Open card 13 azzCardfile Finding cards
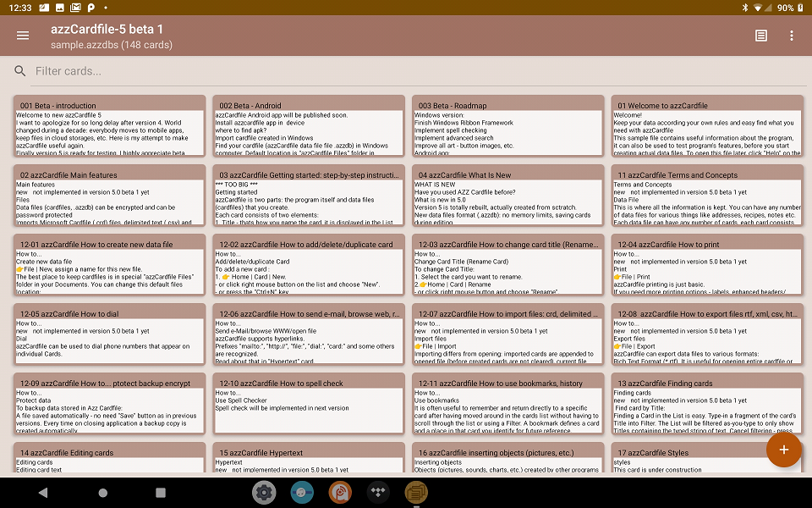The height and width of the screenshot is (508, 812). click(x=707, y=403)
